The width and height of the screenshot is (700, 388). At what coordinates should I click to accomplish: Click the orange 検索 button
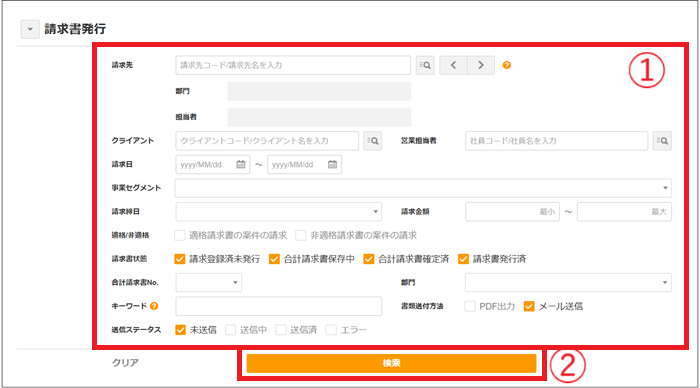[392, 363]
